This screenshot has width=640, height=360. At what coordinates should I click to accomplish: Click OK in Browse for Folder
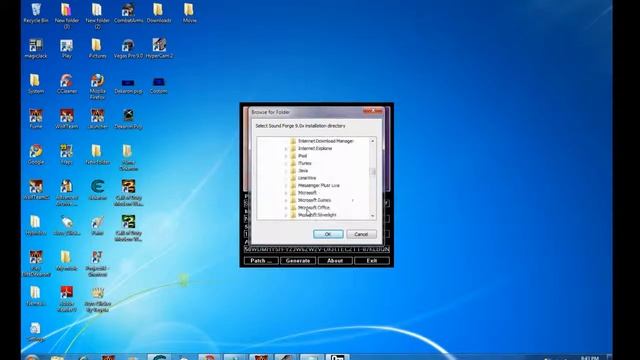[328, 234]
